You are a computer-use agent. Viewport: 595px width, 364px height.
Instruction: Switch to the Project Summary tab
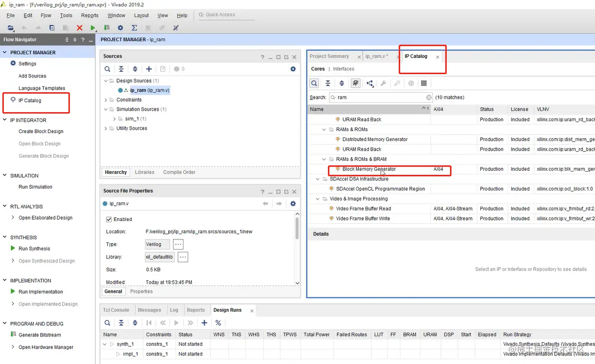[329, 56]
